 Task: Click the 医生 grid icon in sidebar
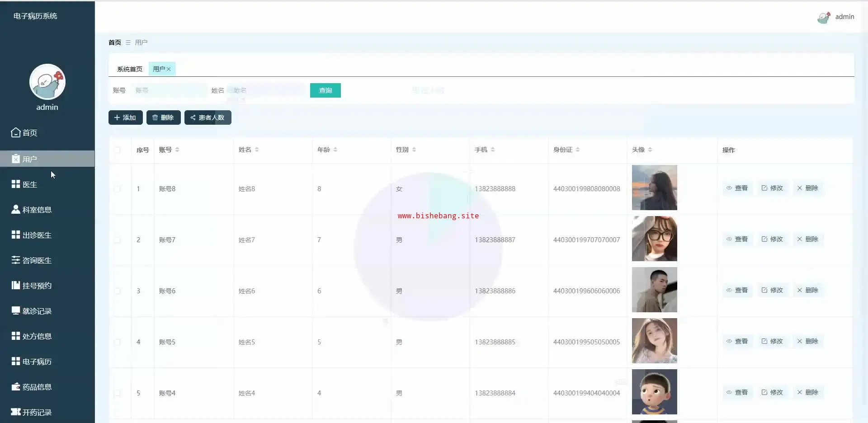[x=16, y=184]
